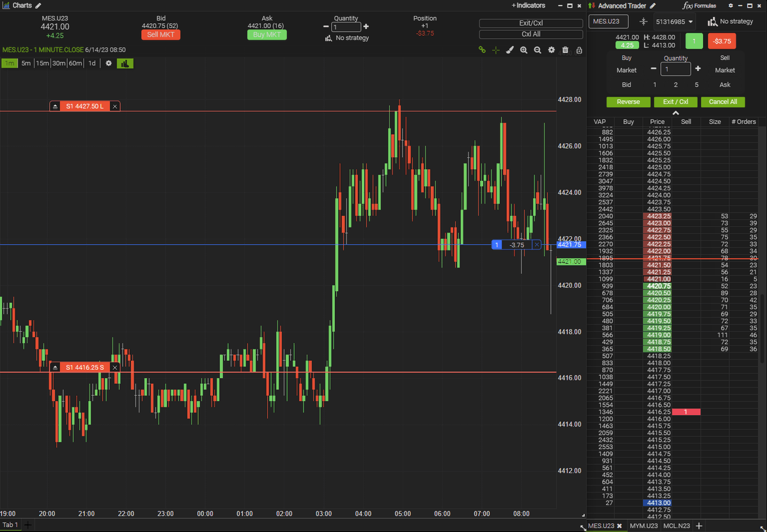
Task: Toggle the padlock icon on the chart toolbar
Action: point(578,50)
